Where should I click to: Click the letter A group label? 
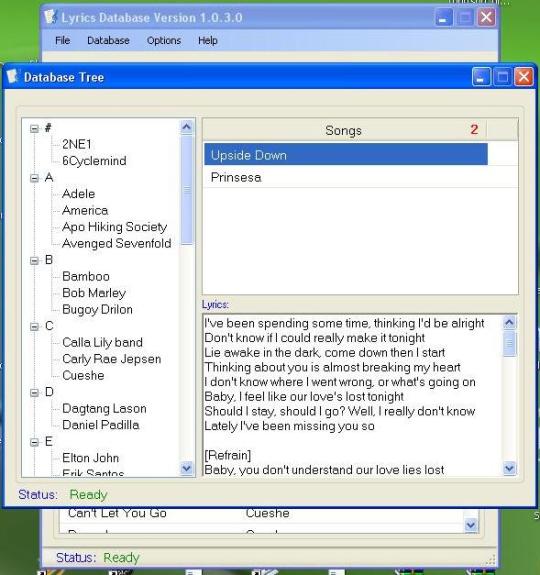[x=49, y=177]
